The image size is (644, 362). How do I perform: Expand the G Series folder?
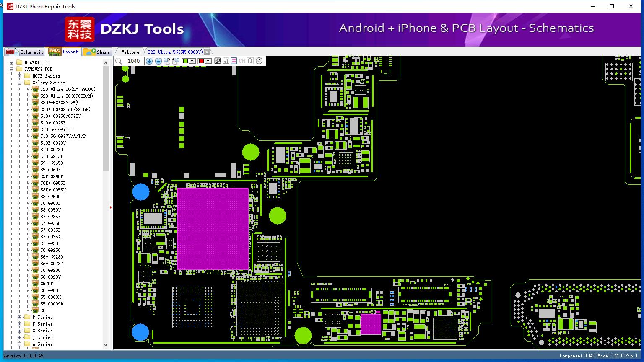(19, 331)
